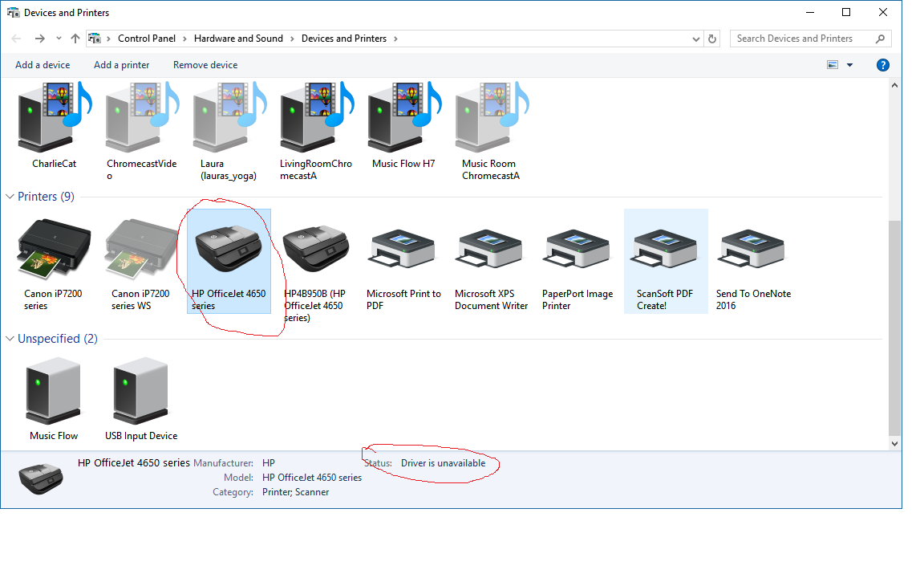Collapse the Unspecified (2) group
924x582 pixels.
pos(10,339)
